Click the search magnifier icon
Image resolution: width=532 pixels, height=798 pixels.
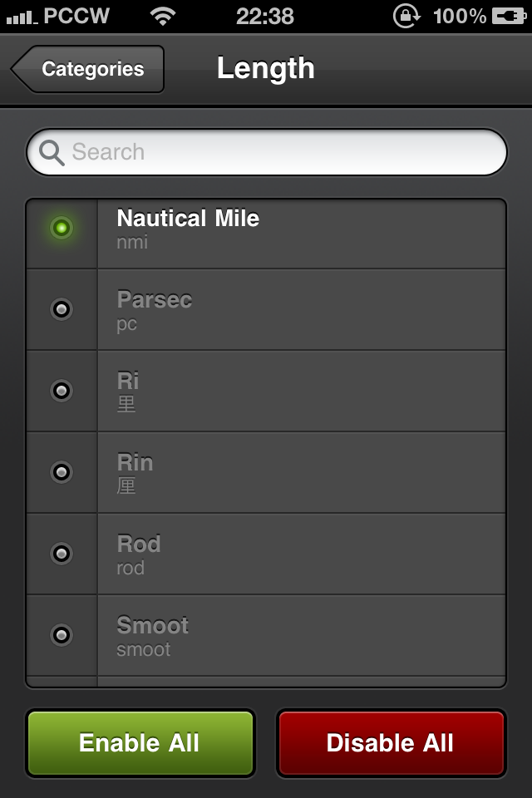coord(52,153)
